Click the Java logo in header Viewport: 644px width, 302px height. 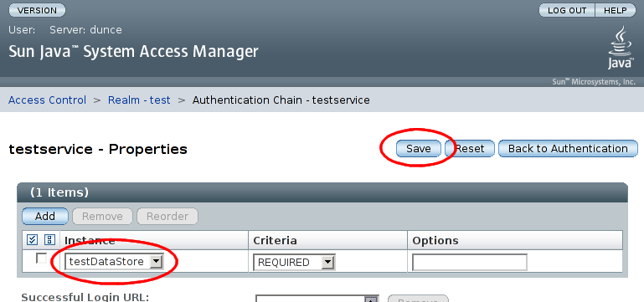click(x=620, y=47)
